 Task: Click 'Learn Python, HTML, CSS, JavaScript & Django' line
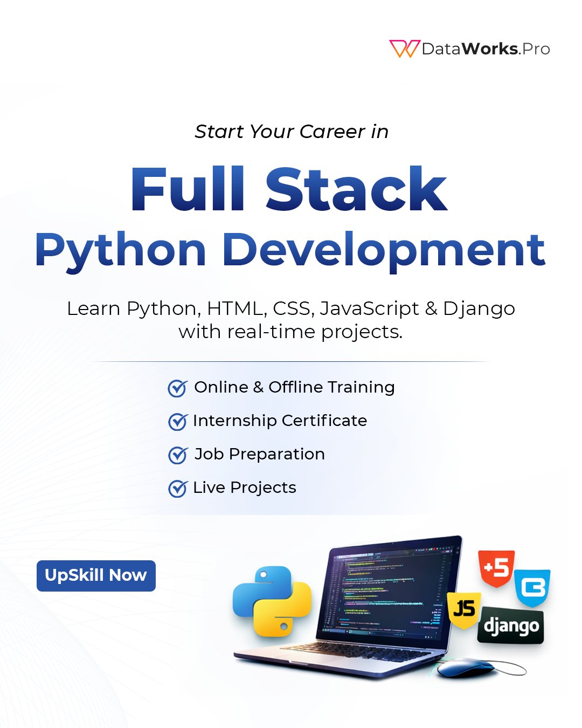tap(291, 309)
